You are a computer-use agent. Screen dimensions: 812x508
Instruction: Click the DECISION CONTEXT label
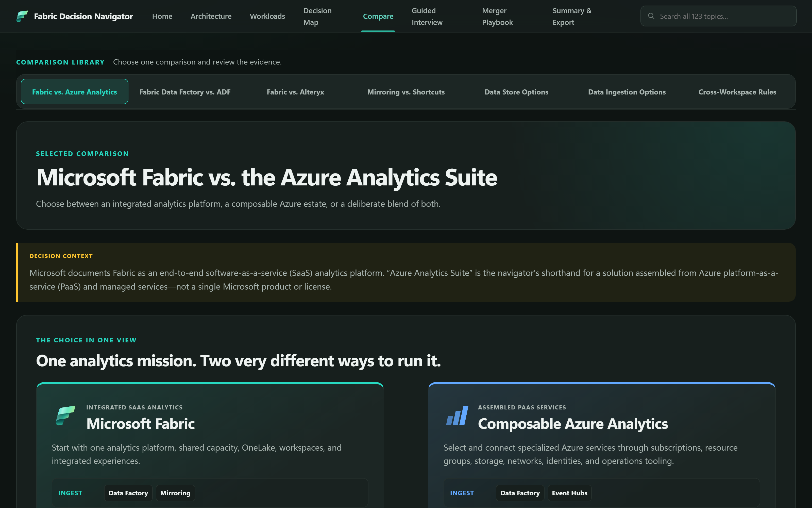61,256
